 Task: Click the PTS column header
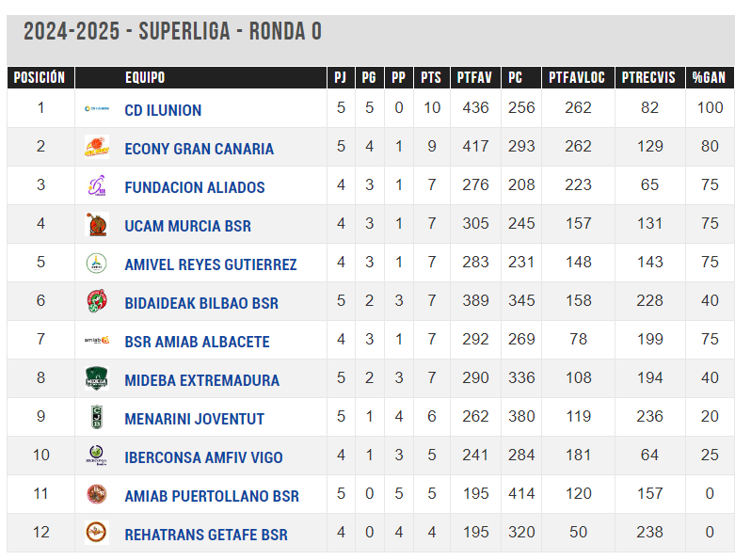(431, 77)
